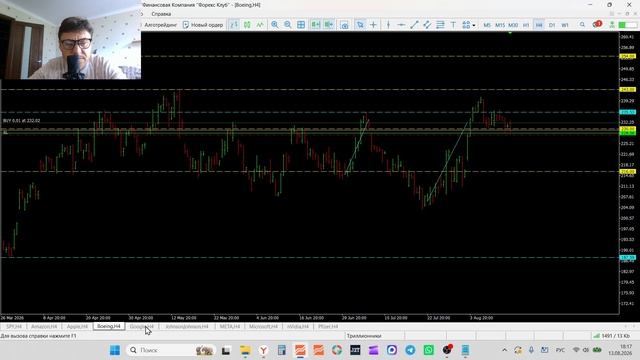The width and height of the screenshot is (640, 360).
Task: Click the Новый ордер button
Action: click(203, 25)
